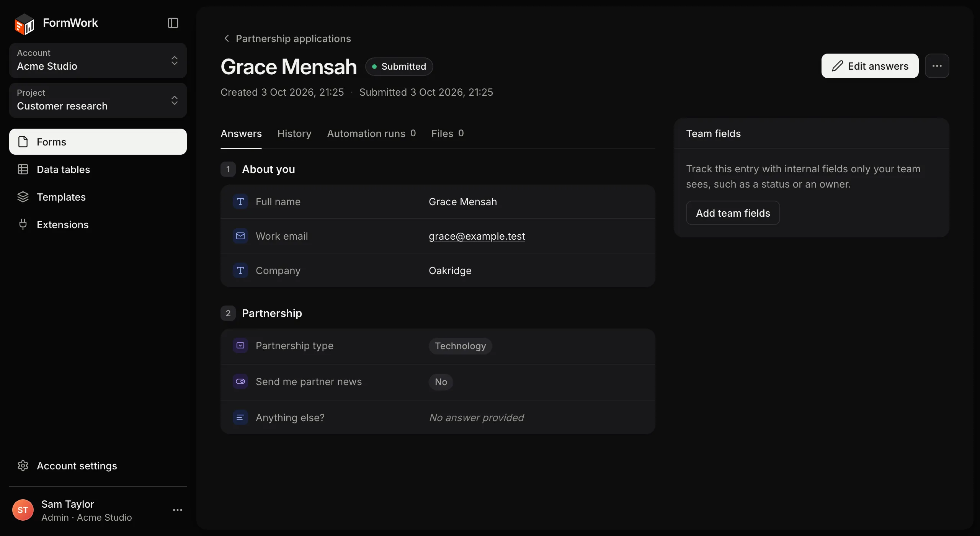
Task: Click the Edit answers button
Action: 870,66
